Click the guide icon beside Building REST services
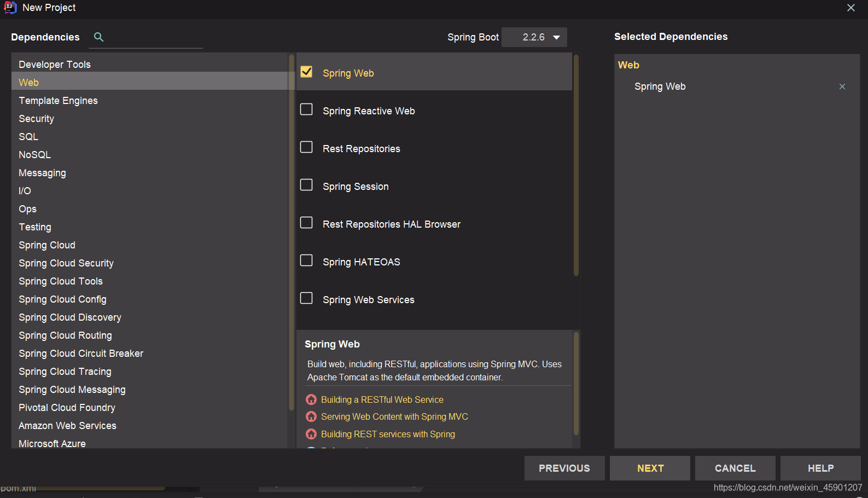The image size is (868, 498). click(x=311, y=434)
